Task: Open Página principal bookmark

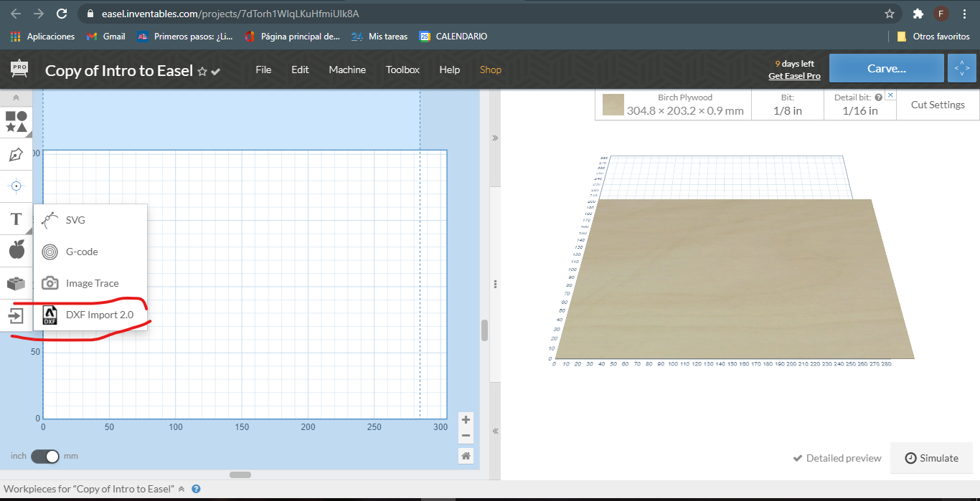Action: pyautogui.click(x=293, y=37)
